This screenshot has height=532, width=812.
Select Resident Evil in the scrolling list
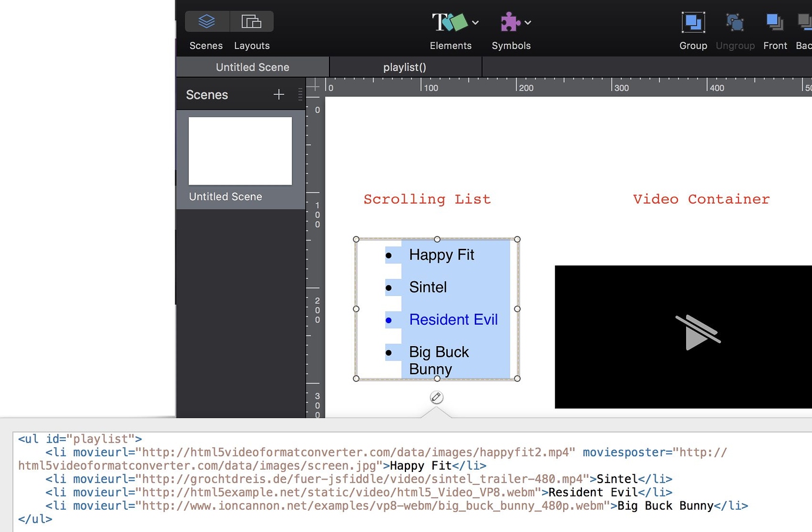click(x=453, y=320)
